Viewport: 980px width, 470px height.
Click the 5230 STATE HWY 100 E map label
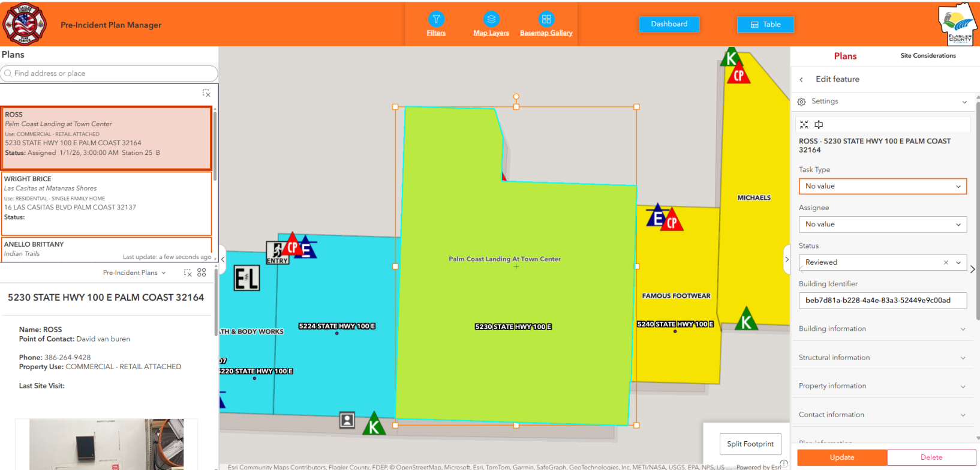[513, 327]
